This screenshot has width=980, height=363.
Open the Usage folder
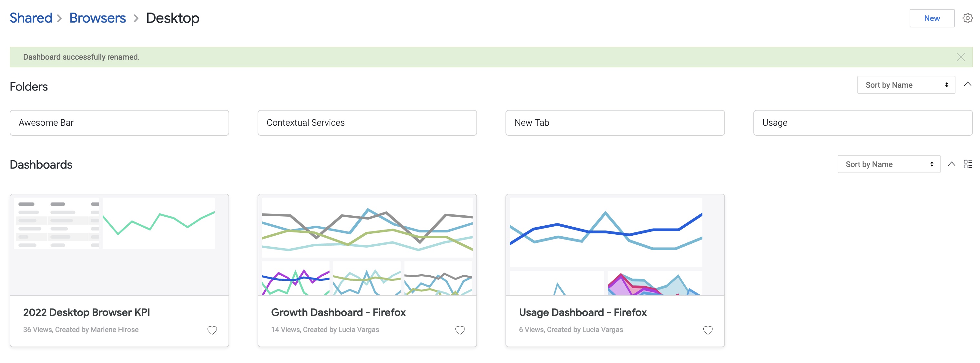coord(863,123)
